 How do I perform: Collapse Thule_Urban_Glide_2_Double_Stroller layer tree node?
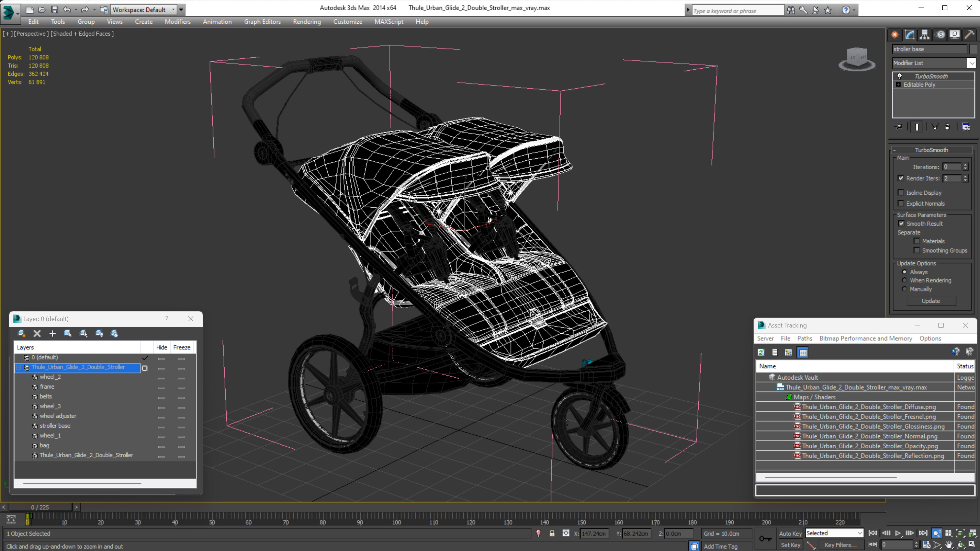click(x=18, y=367)
